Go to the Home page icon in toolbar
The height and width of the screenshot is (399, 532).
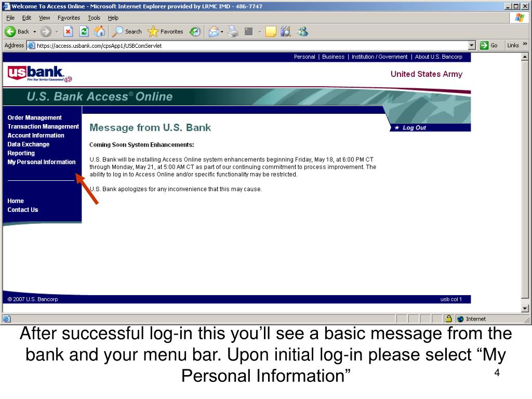99,32
